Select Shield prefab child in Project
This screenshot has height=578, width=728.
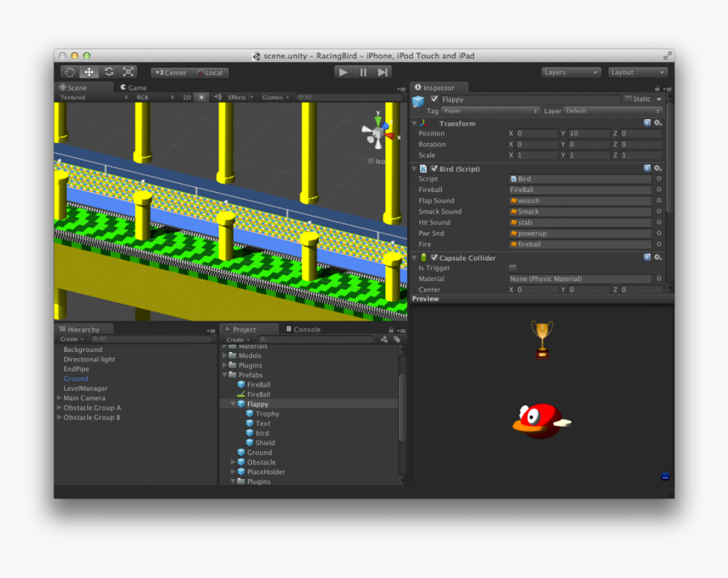(x=265, y=443)
